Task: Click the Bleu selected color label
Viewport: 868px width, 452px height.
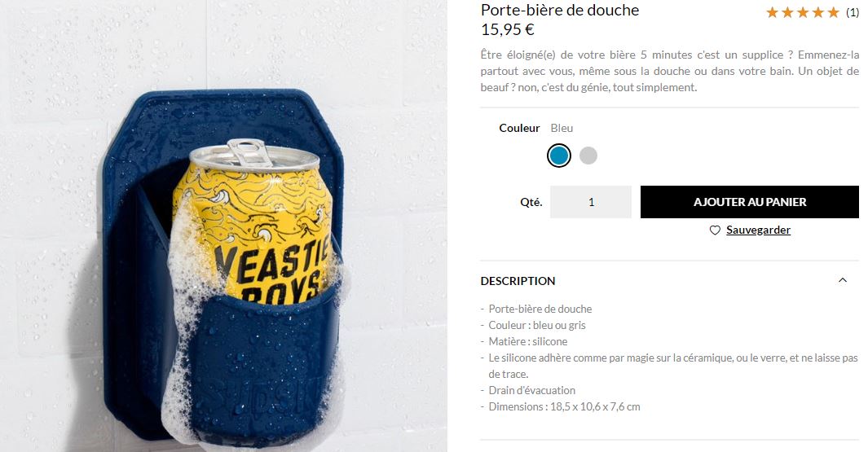Action: click(x=562, y=128)
